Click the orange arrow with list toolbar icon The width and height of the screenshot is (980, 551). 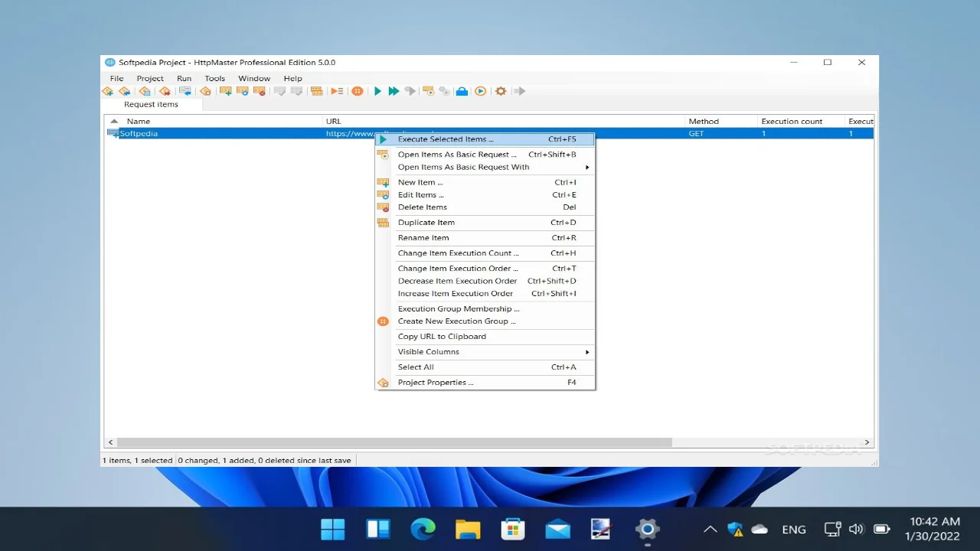[337, 91]
